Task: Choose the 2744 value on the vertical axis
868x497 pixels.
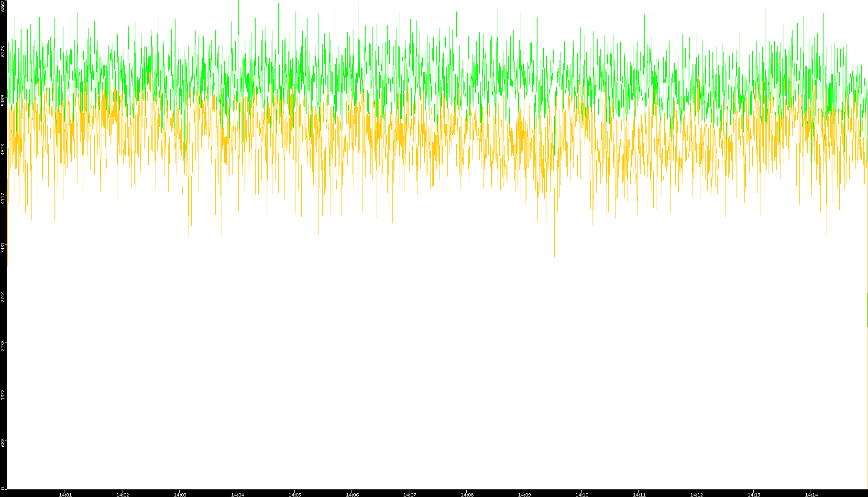Action: coord(3,297)
